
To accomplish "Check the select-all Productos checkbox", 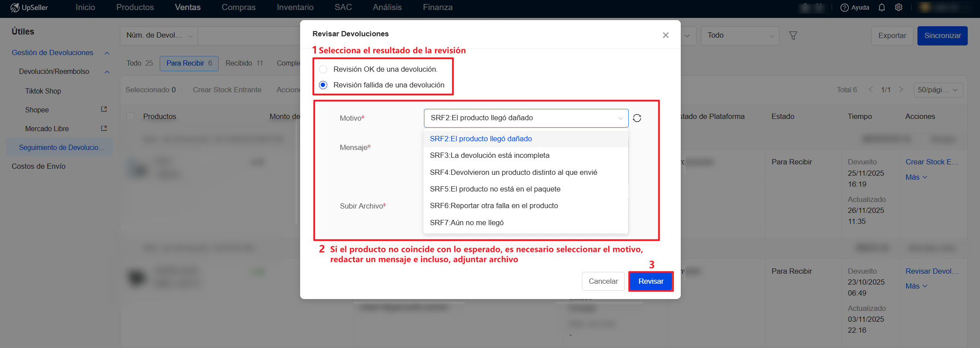I will (130, 116).
